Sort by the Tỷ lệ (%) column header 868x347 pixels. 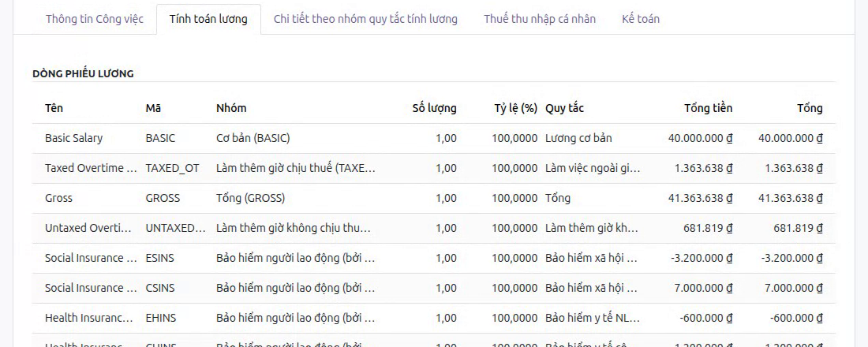click(516, 109)
